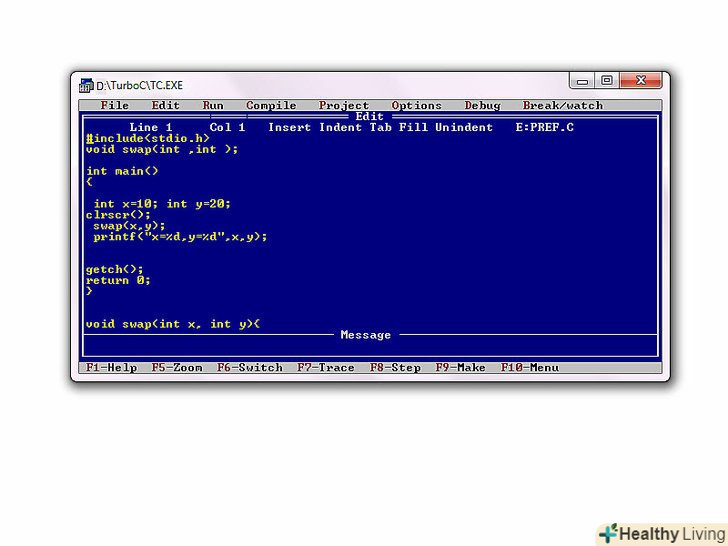The width and height of the screenshot is (728, 546).
Task: Open the Break/watch menu
Action: click(563, 105)
